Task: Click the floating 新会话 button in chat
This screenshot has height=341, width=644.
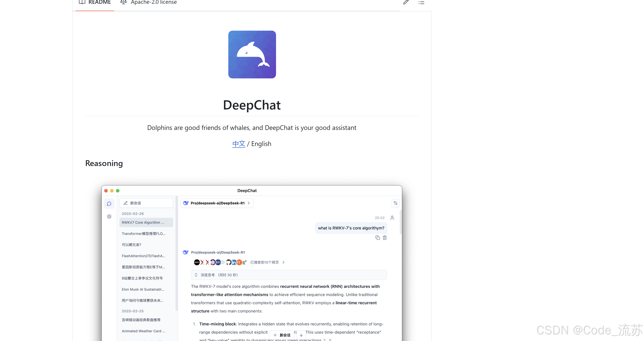Action: 282,335
